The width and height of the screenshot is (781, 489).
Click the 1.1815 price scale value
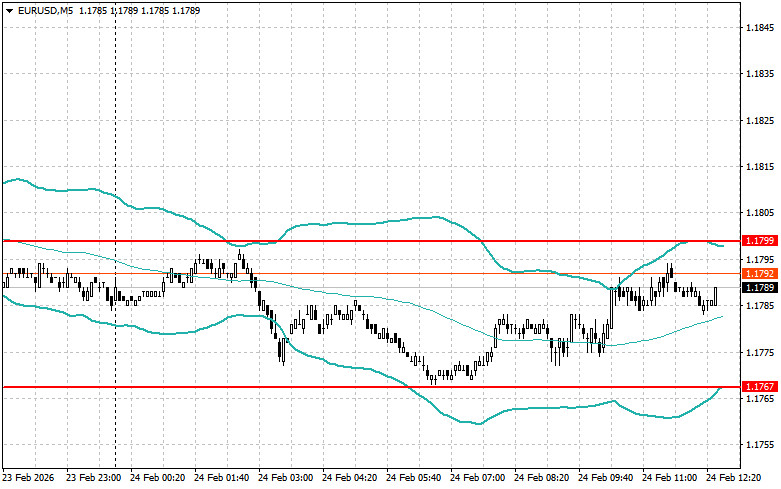760,167
